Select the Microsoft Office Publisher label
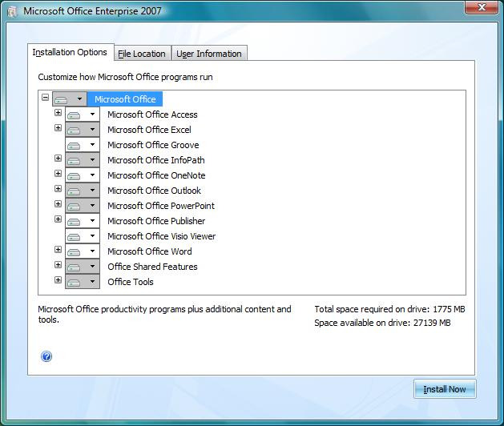504x426 pixels. pos(156,221)
